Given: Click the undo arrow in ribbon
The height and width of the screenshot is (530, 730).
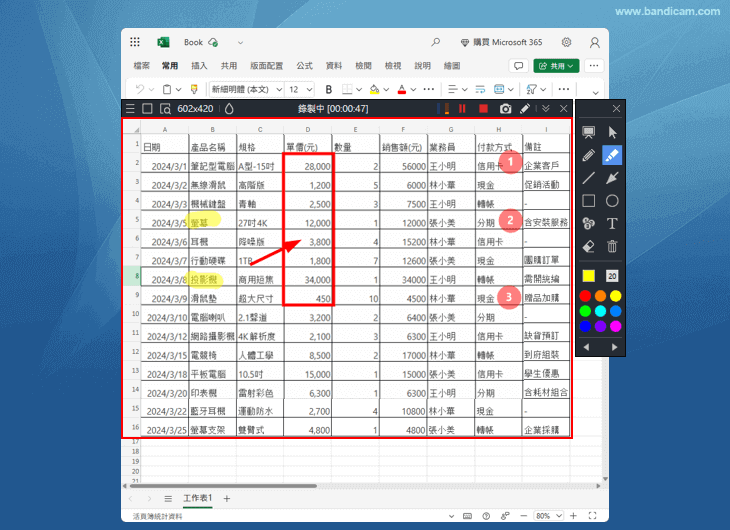Looking at the screenshot, I should (139, 89).
